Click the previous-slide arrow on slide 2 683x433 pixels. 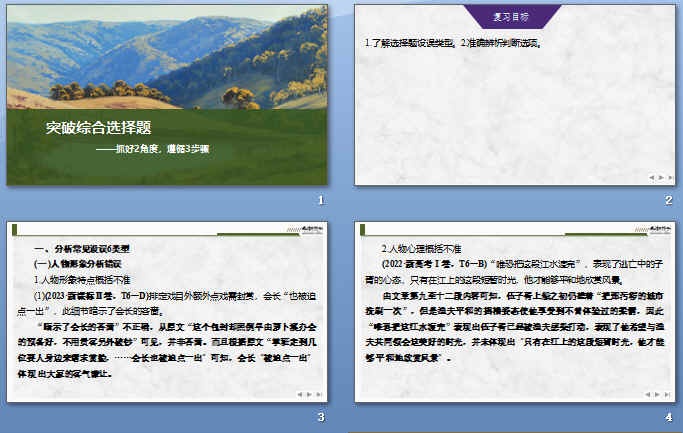(x=653, y=177)
